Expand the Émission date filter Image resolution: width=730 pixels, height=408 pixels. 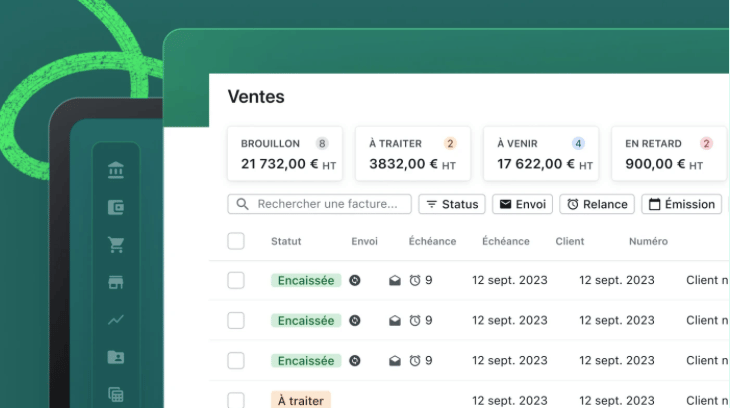tap(682, 204)
